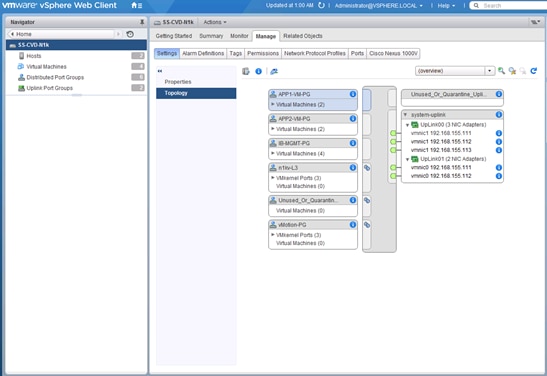Screen dimensions: 547x376
Task: Show info for vmnic0 192.168.155.112
Action: coord(499,176)
